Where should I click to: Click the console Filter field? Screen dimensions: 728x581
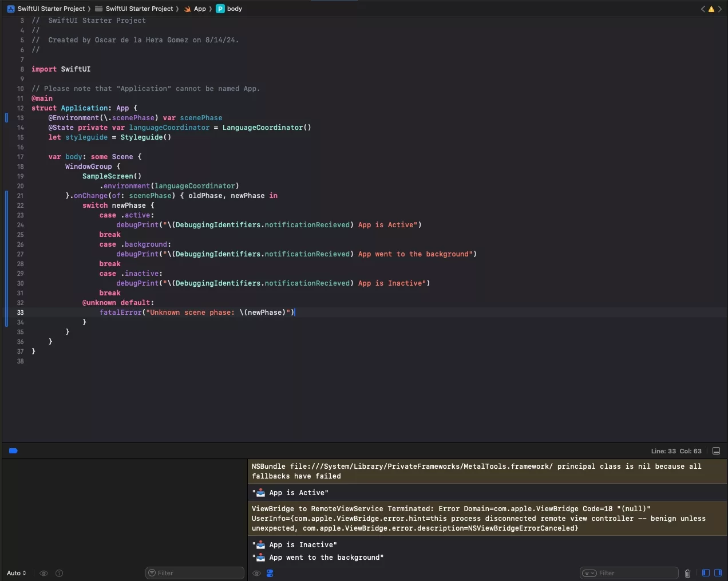tap(630, 573)
